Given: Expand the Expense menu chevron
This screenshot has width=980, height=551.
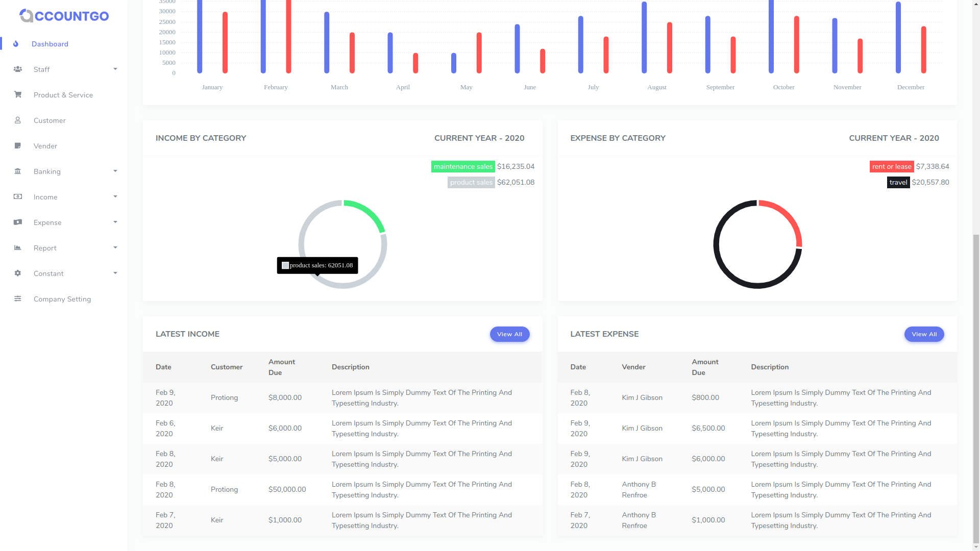Looking at the screenshot, I should (115, 222).
